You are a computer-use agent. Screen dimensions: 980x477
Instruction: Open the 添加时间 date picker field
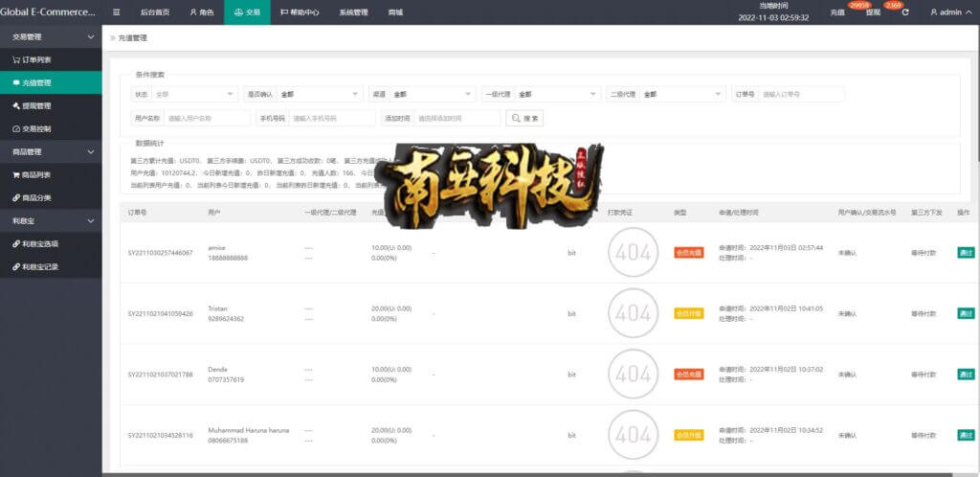457,118
